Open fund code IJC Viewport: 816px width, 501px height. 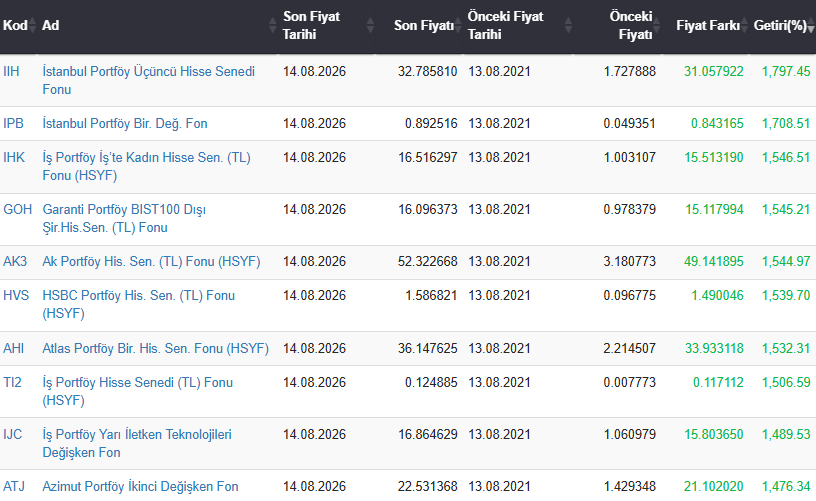coord(12,434)
